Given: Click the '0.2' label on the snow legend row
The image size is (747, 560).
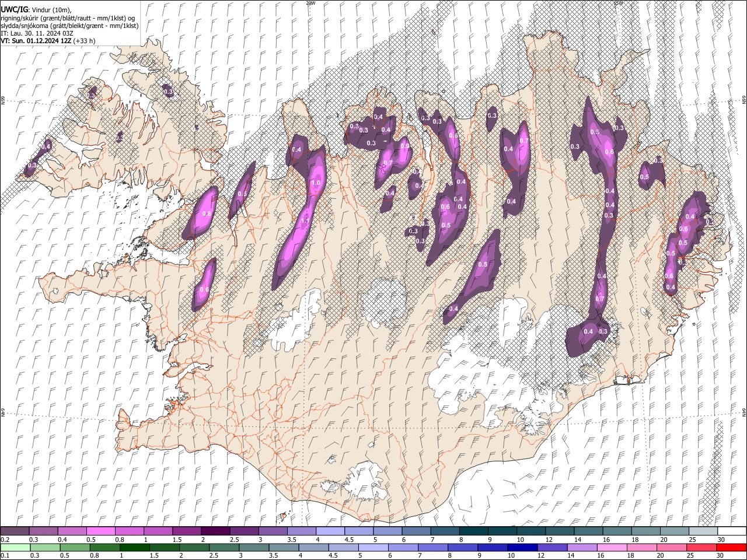Looking at the screenshot, I should (x=4, y=540).
